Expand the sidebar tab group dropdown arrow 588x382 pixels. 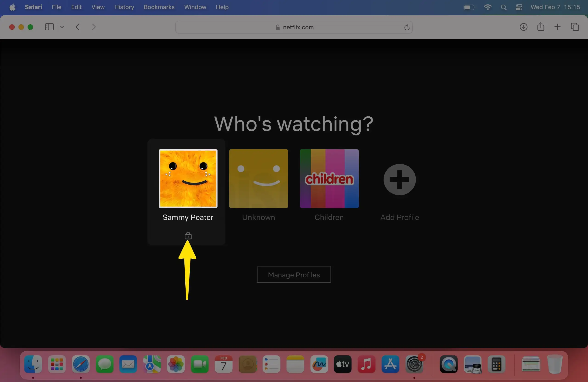62,27
